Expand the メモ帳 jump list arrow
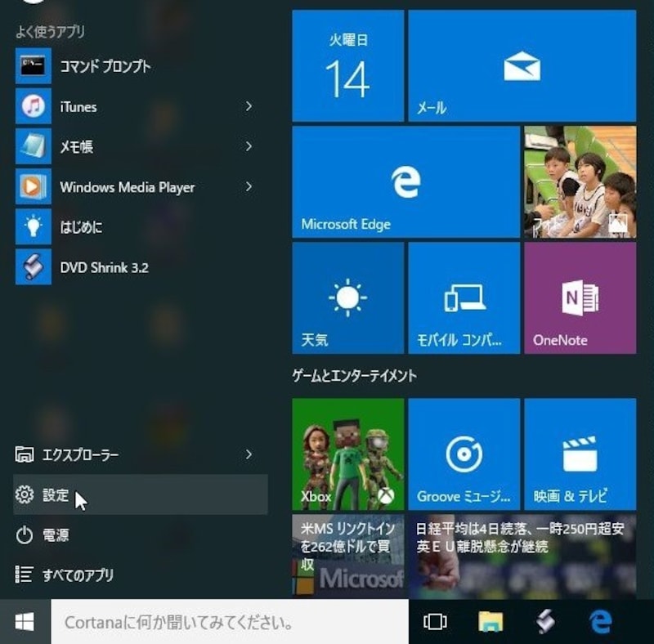 tap(249, 146)
